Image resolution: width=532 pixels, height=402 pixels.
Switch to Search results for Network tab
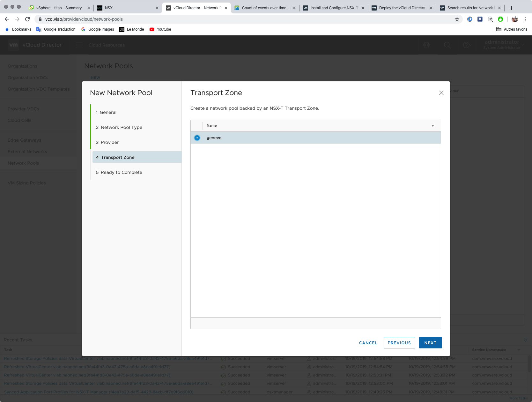(470, 8)
